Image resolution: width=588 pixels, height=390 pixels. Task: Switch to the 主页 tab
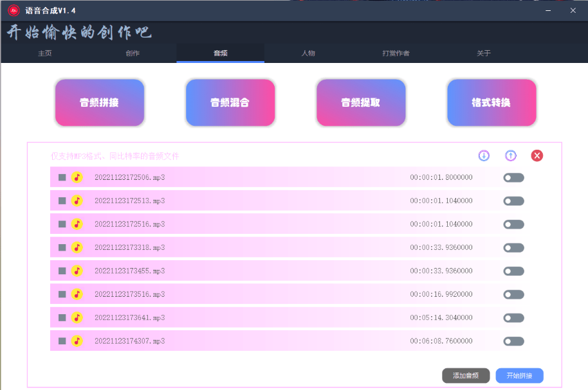tap(44, 54)
